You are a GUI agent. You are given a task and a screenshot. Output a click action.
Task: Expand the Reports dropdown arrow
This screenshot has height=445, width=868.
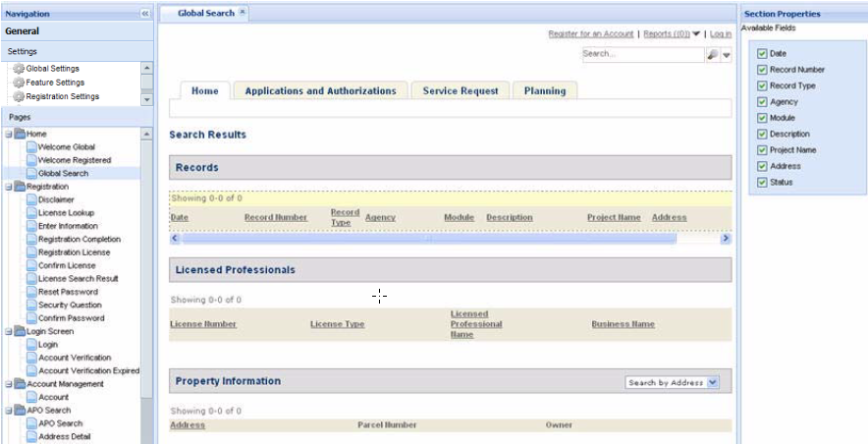click(696, 34)
